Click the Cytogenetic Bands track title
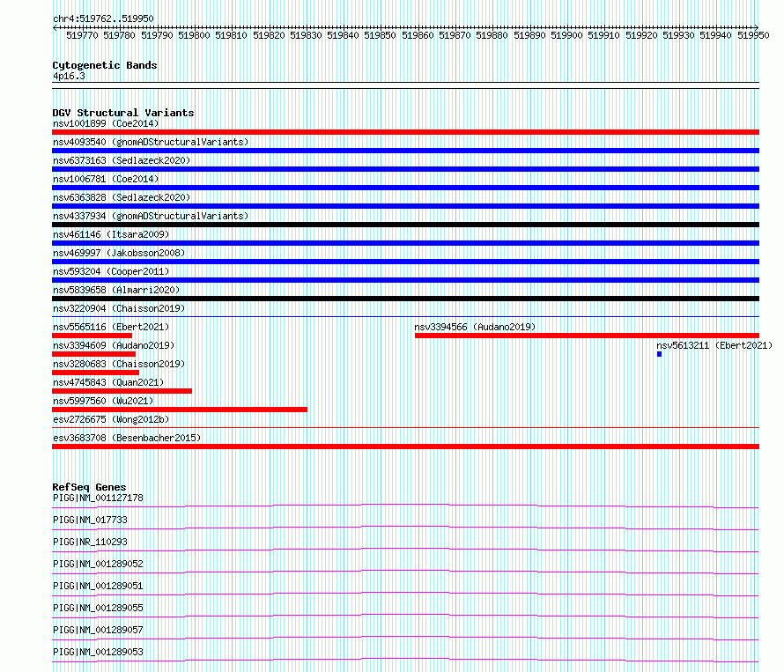 (x=105, y=65)
